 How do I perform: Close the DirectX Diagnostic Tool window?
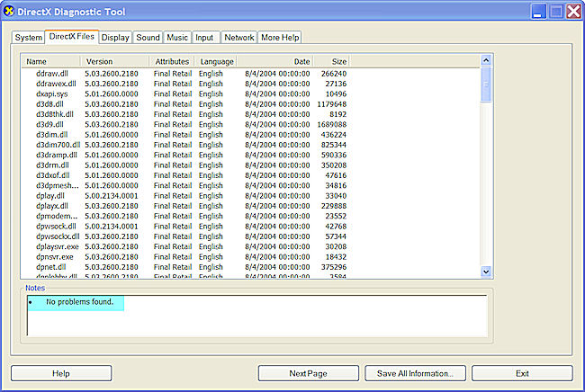573,12
